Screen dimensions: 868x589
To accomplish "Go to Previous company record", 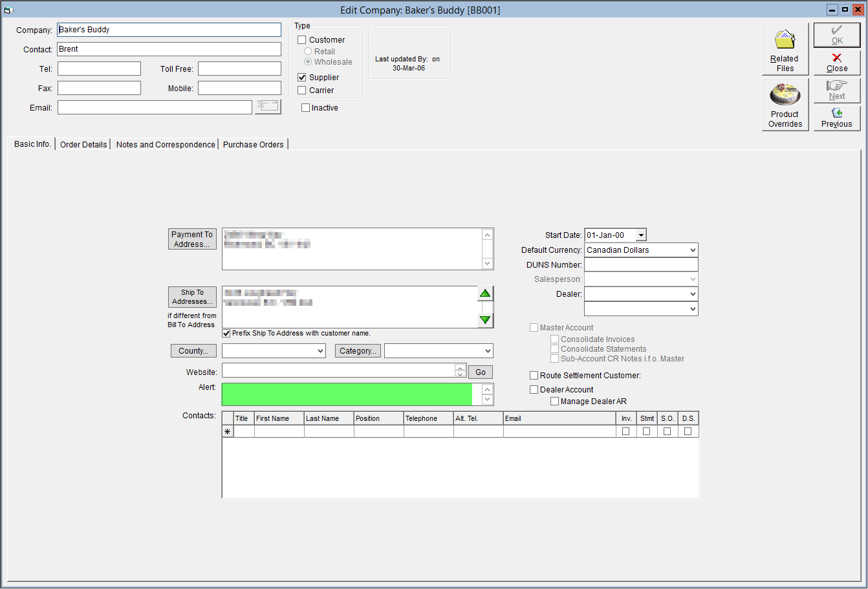I will coord(837,118).
